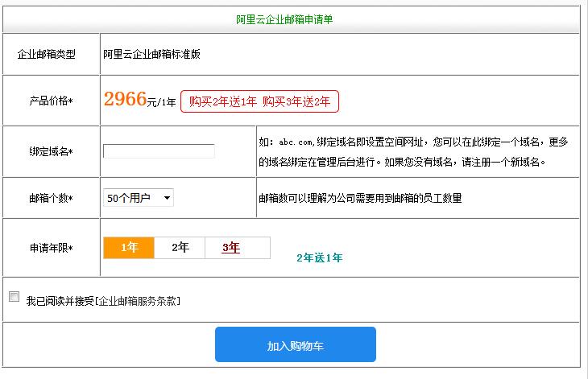Image resolution: width=588 pixels, height=379 pixels.
Task: Click the 邮箱数可以理解为公司 help text
Action: pyautogui.click(x=360, y=198)
